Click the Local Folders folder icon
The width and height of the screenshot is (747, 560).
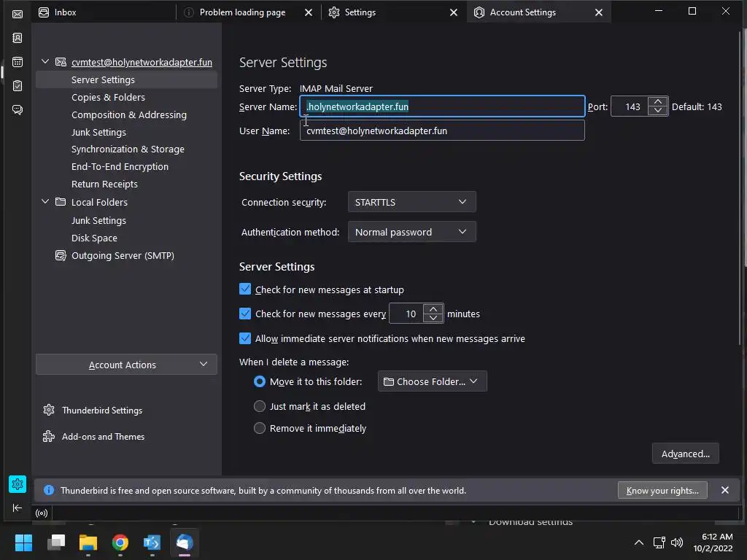point(61,202)
